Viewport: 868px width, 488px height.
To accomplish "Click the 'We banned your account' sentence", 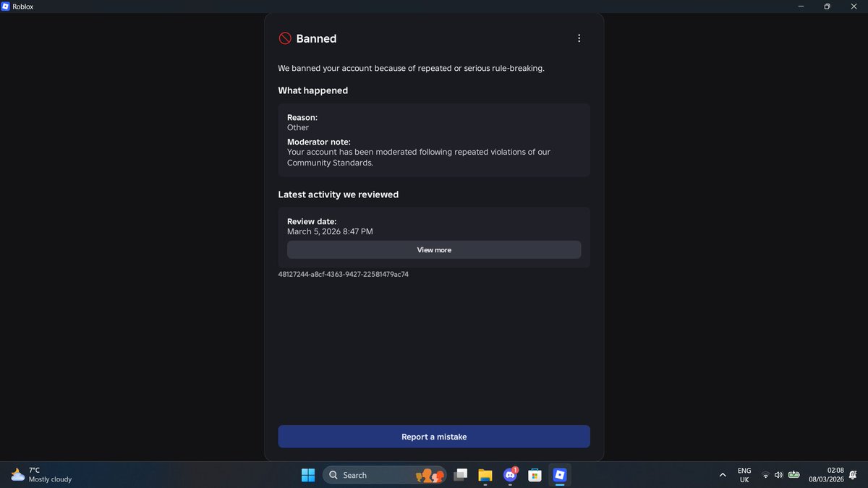I will (412, 68).
